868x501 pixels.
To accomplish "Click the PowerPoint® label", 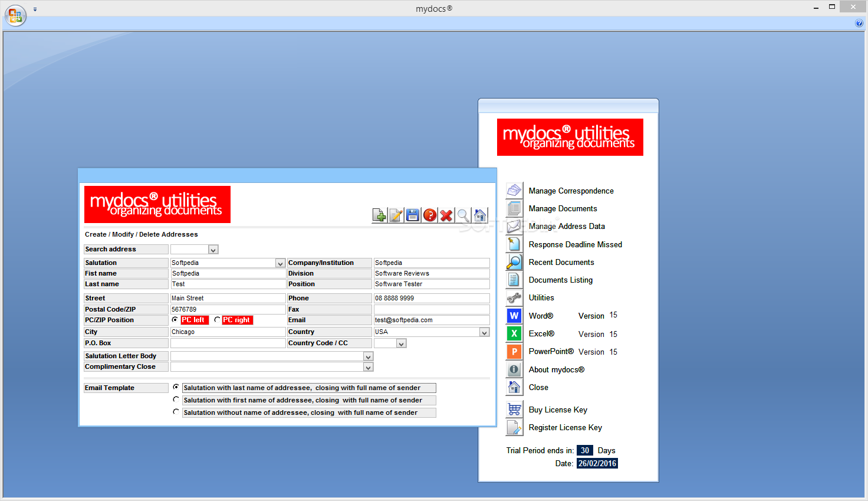I will click(x=551, y=351).
